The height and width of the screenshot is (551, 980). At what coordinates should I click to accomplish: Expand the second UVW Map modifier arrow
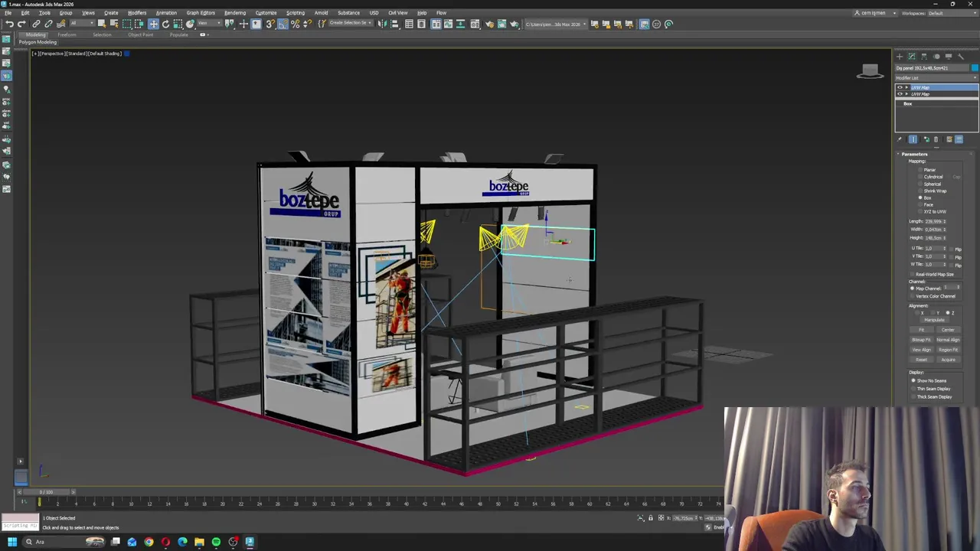click(906, 94)
